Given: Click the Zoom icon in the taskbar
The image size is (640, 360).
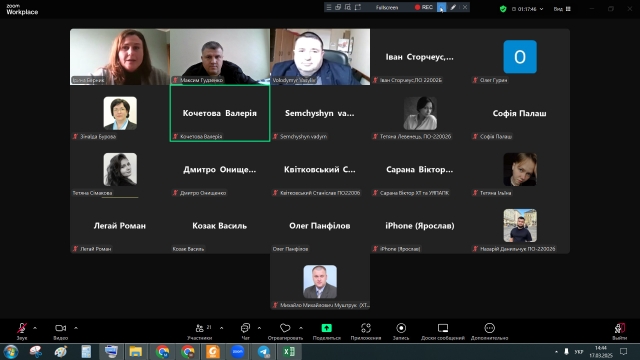Looking at the screenshot, I should tap(238, 351).
